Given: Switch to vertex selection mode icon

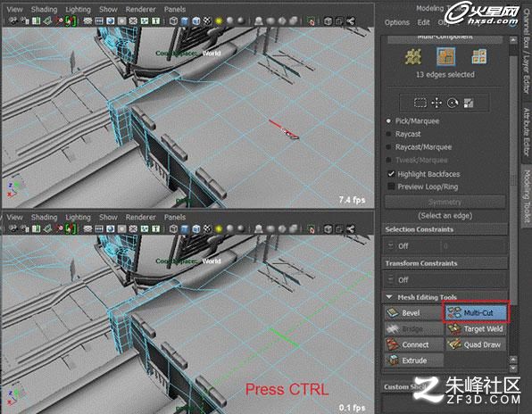Looking at the screenshot, I should 413,56.
